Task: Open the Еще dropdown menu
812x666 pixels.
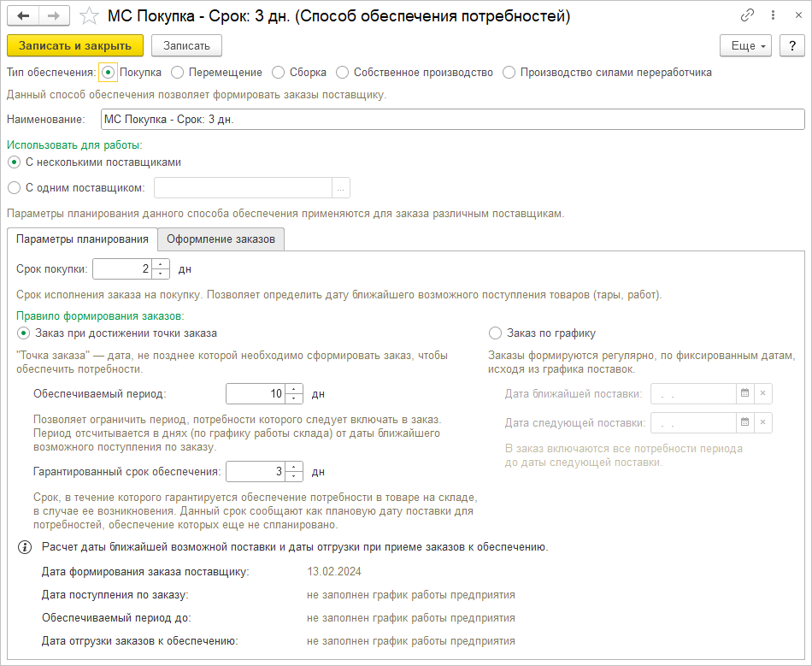Action: [x=745, y=45]
